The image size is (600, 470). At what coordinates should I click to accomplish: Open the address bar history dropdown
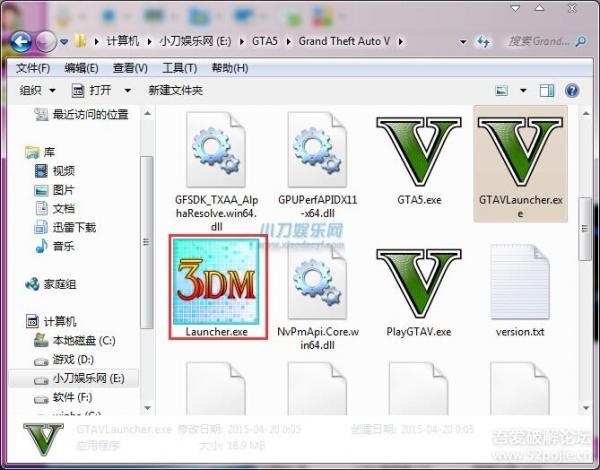463,41
